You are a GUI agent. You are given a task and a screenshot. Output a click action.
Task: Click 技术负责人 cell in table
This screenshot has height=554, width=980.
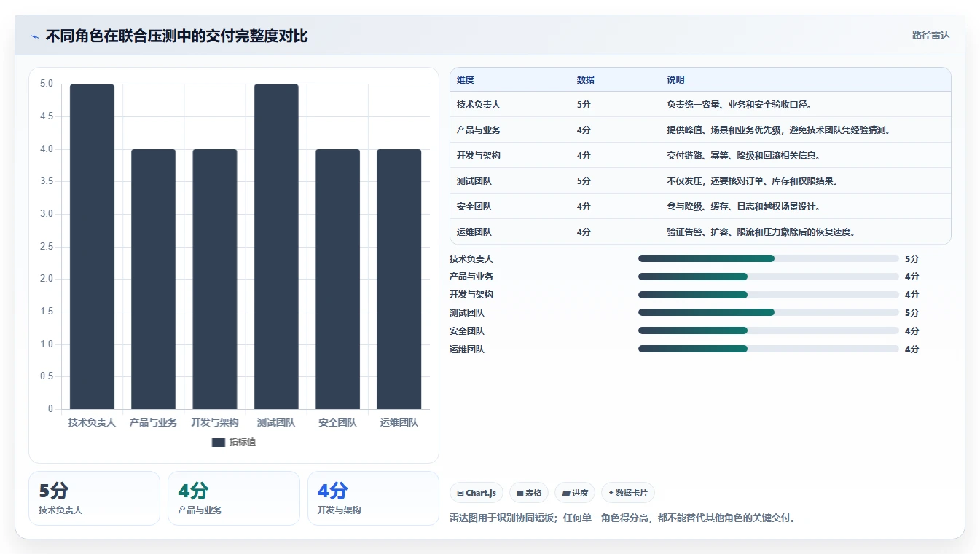pyautogui.click(x=479, y=105)
